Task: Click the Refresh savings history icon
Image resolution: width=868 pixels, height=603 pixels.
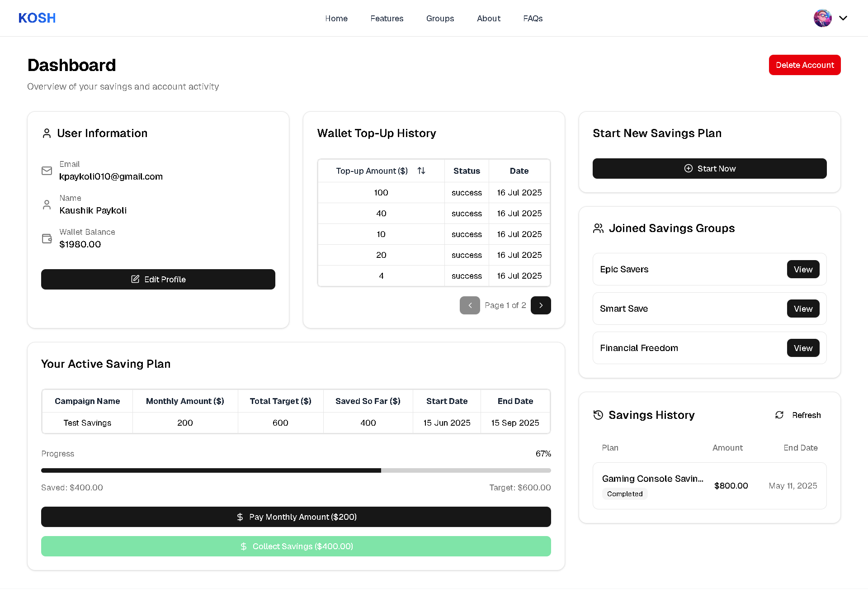Action: 779,415
